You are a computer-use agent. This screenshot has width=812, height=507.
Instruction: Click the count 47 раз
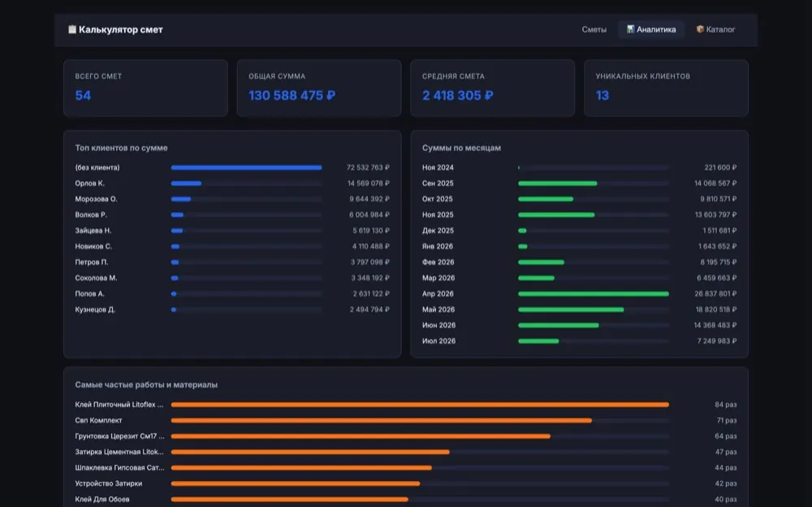726,452
